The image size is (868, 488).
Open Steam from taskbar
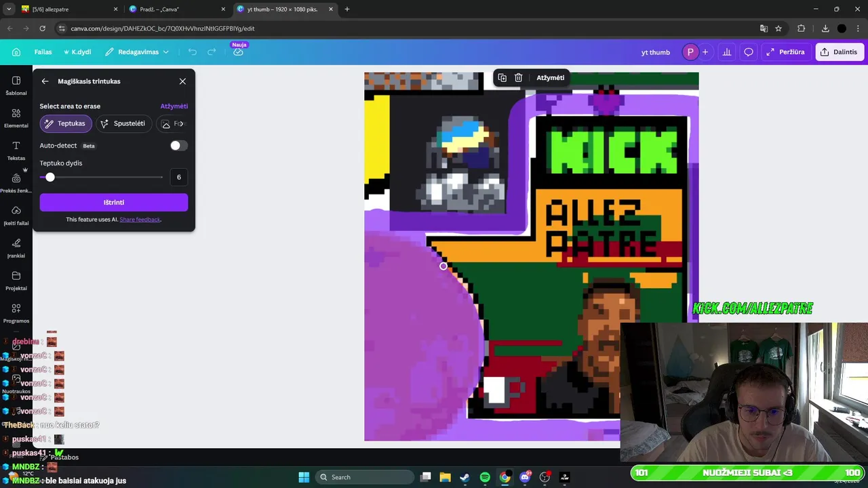click(x=465, y=477)
